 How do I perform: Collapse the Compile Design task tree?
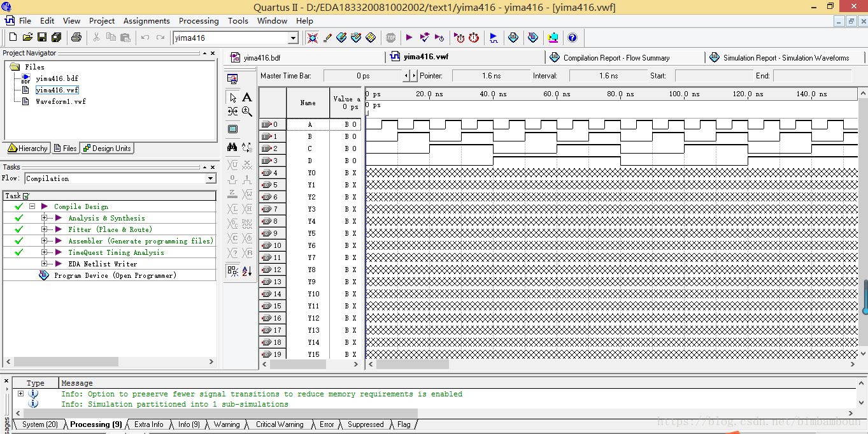32,206
